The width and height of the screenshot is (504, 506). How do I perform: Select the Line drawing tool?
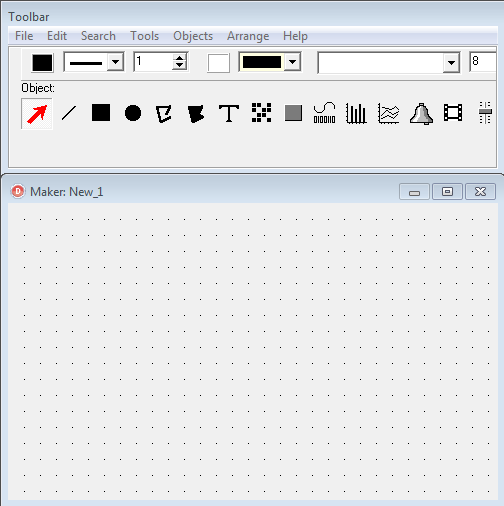click(69, 113)
